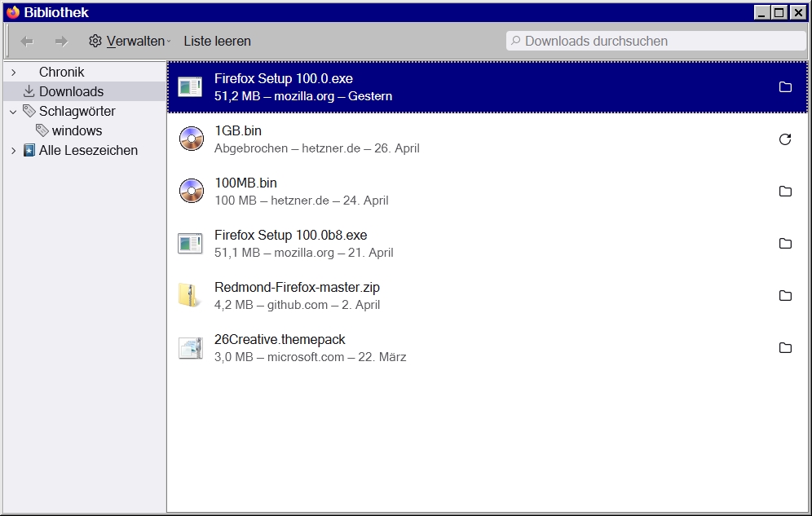Viewport: 812px width, 516px height.
Task: Select the windows tag entry
Action: click(x=77, y=131)
